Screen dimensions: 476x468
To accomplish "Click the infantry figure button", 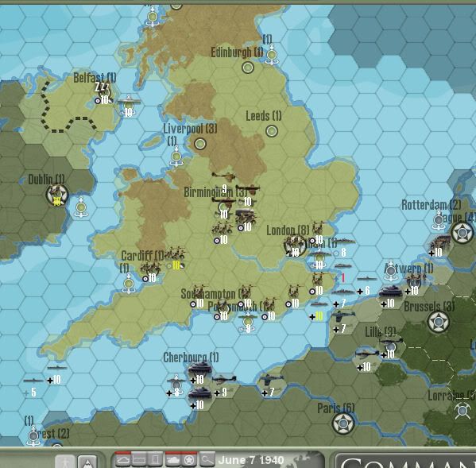I will coord(65,462).
